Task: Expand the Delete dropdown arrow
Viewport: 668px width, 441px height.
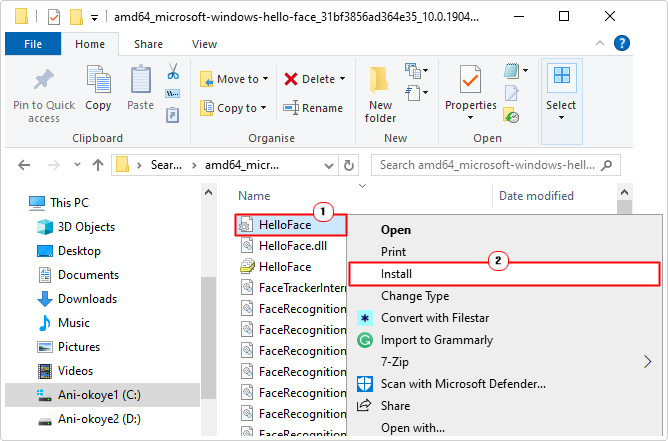Action: [x=343, y=79]
